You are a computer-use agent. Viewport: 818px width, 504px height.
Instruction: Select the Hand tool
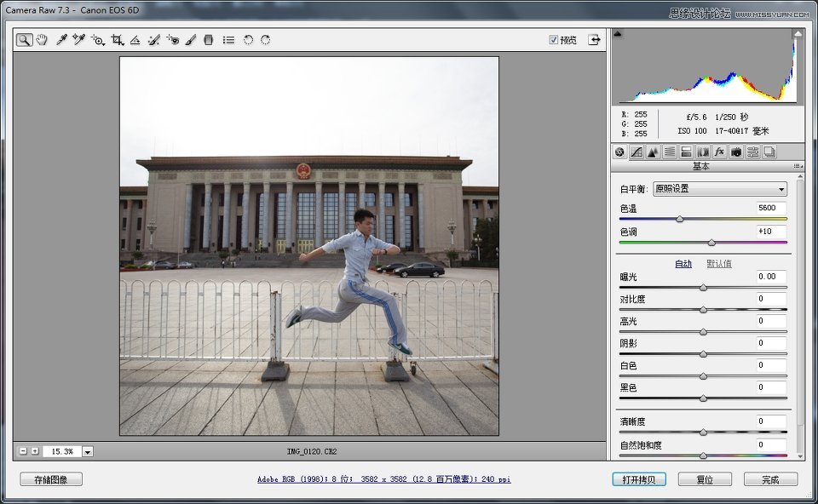42,40
